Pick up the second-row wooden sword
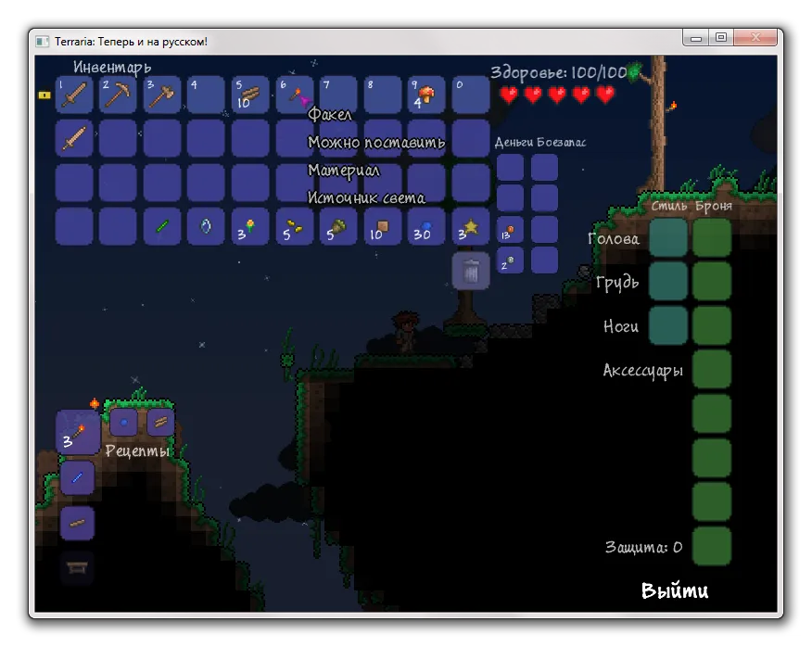Image resolution: width=812 pixels, height=647 pixels. point(74,139)
